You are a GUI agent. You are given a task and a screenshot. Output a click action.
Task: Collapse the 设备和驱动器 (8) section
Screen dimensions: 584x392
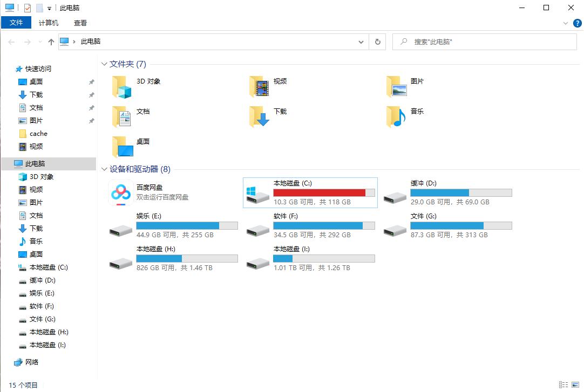click(104, 169)
